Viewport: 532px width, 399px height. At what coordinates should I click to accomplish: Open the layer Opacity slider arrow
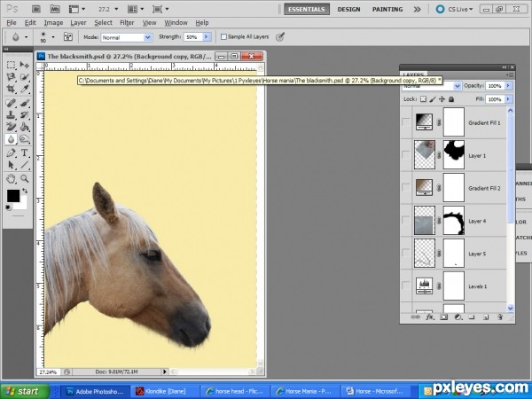pos(508,86)
